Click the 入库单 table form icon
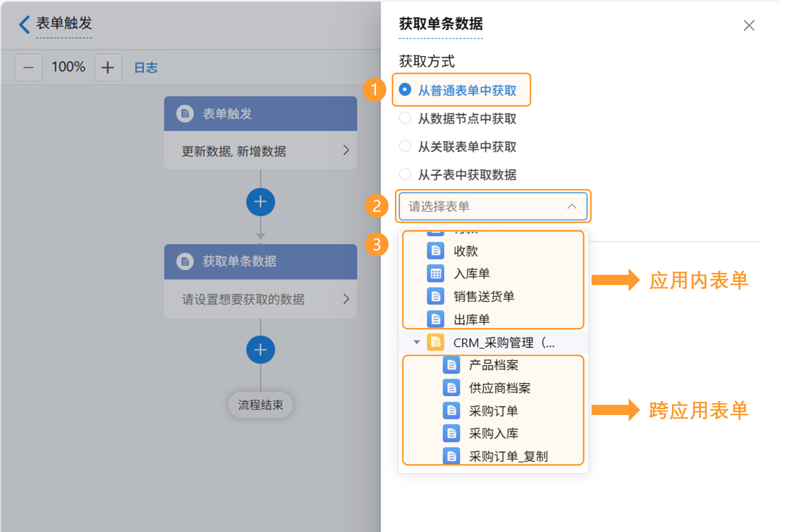The height and width of the screenshot is (532, 790). click(x=435, y=274)
